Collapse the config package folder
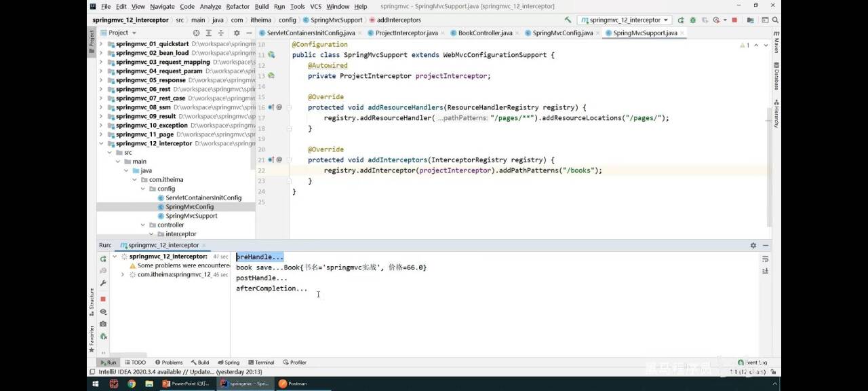The image size is (868, 391). coord(143,189)
